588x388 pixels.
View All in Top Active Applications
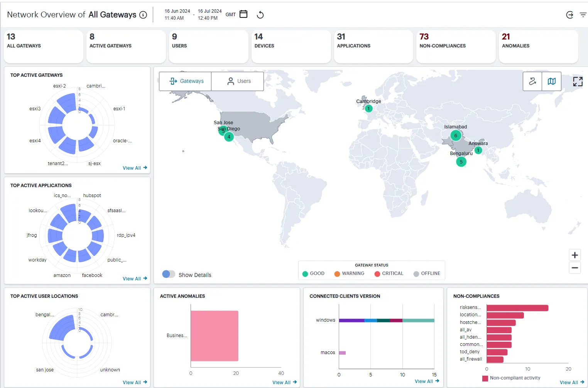pos(135,278)
